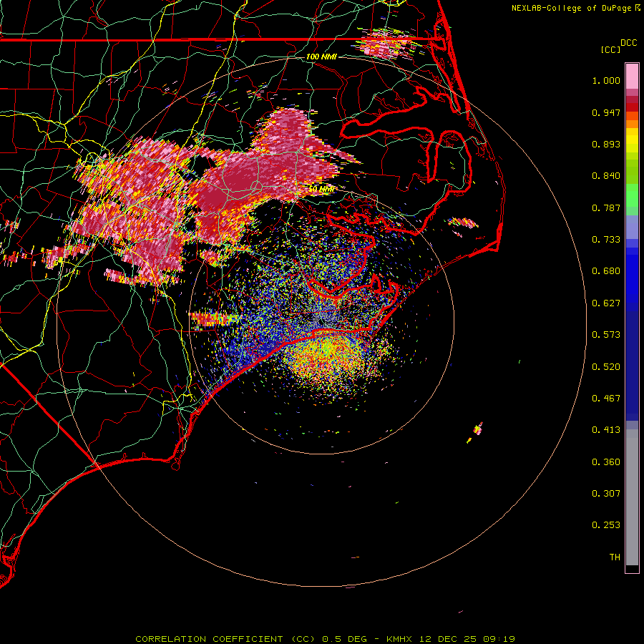Click the horizontal yellow-red spike echo west of radar

pyautogui.click(x=215, y=318)
